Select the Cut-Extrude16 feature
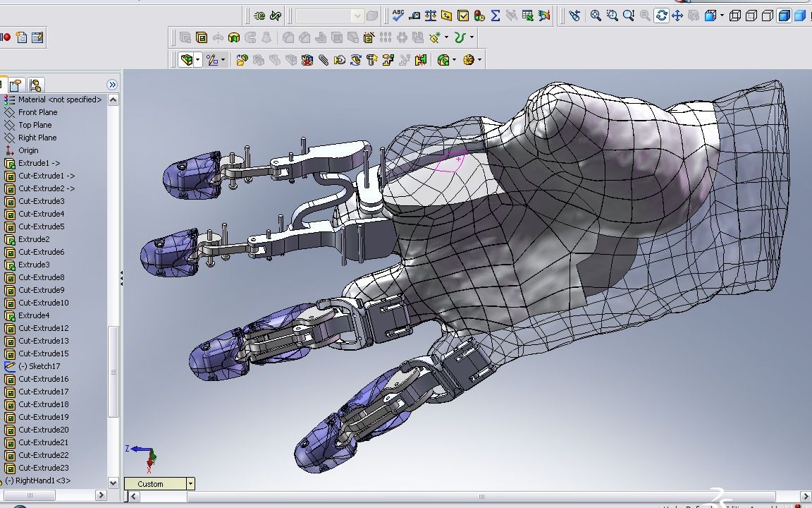 (44, 379)
